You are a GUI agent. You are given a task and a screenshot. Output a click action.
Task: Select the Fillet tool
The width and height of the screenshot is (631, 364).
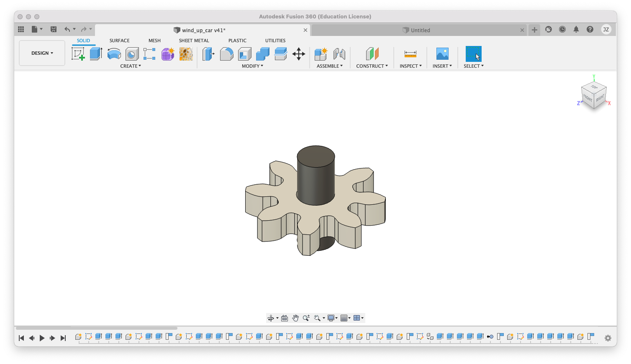(226, 54)
